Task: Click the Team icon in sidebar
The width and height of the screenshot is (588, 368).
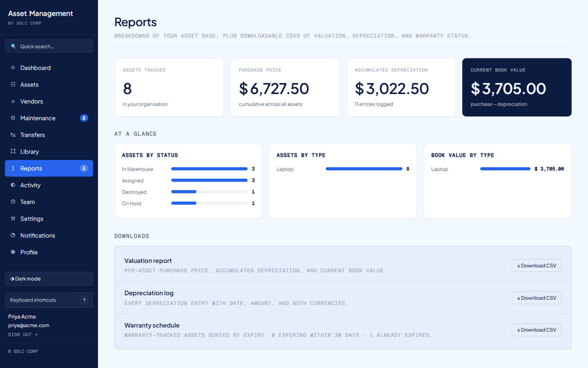Action: tap(13, 202)
